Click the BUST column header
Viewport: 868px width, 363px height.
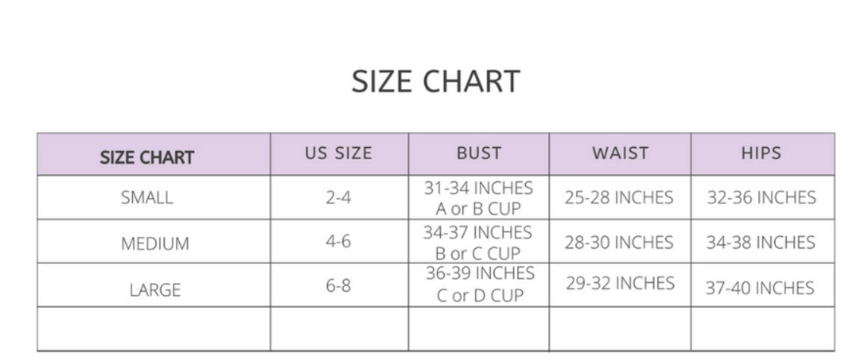pos(479,153)
